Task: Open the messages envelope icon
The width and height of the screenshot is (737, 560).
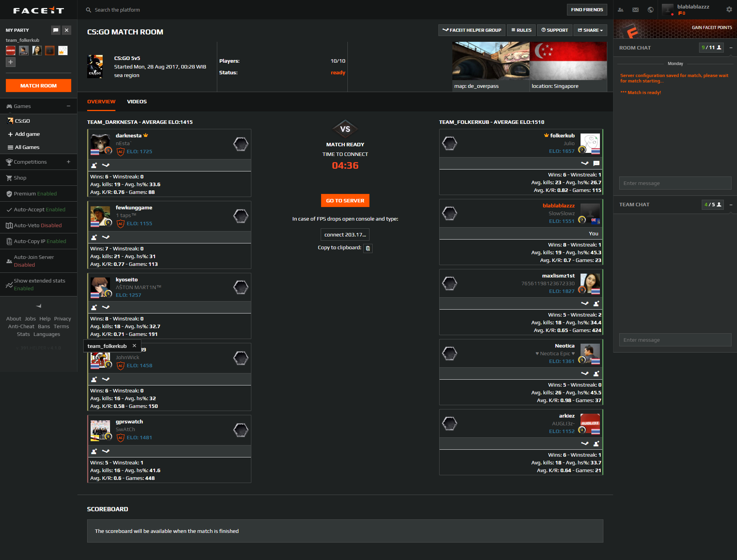Action: pyautogui.click(x=636, y=10)
